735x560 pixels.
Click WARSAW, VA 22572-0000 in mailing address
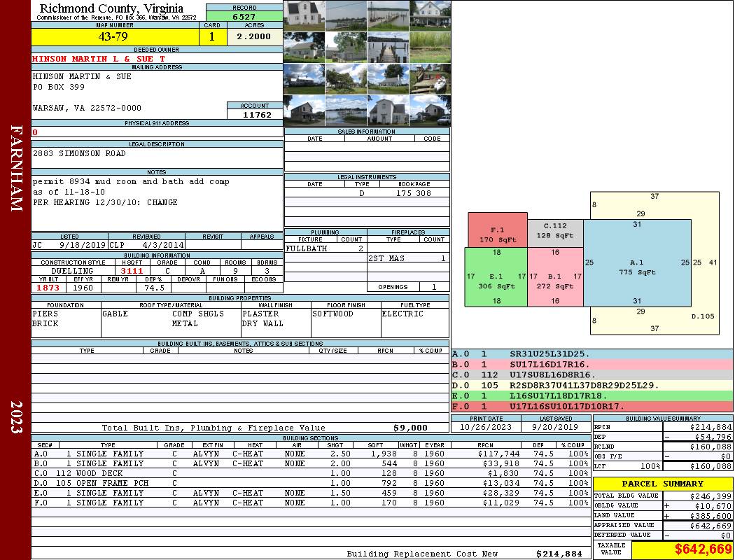click(x=87, y=108)
